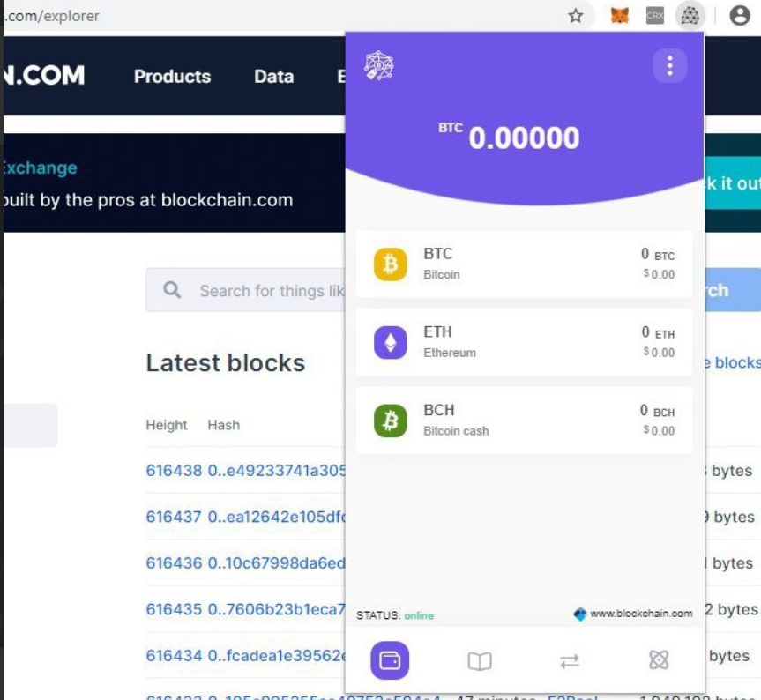The height and width of the screenshot is (700, 761).
Task: Click the yellow Bitcoin coin icon
Action: (391, 264)
